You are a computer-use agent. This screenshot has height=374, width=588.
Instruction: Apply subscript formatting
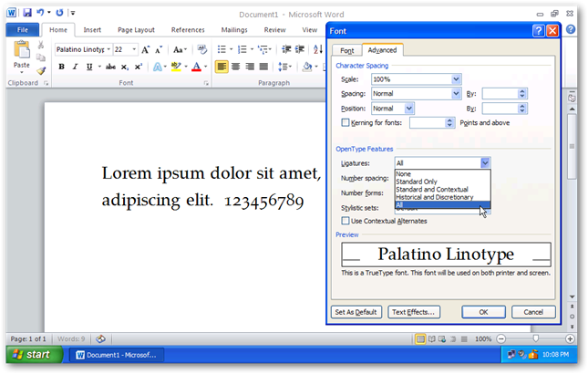pos(125,67)
